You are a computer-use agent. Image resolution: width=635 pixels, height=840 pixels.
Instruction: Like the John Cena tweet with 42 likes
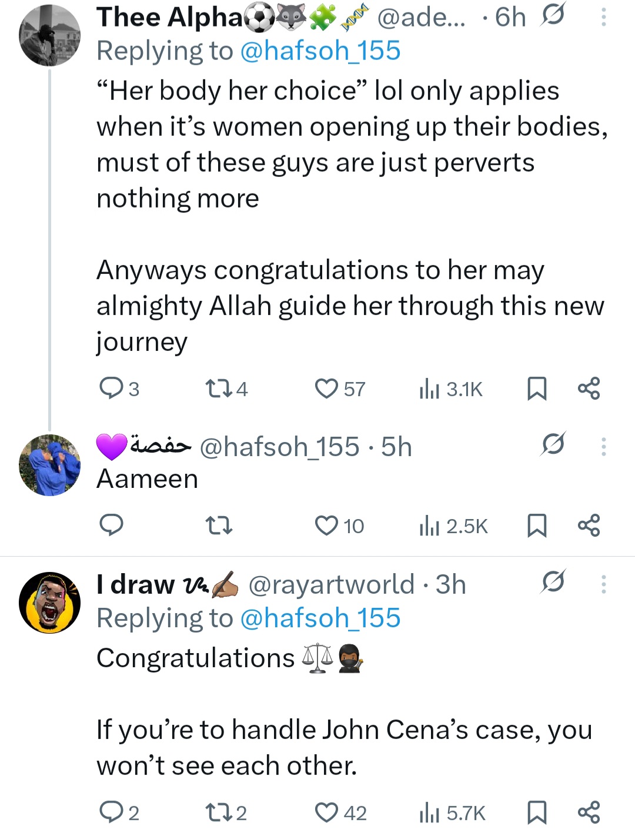326,812
